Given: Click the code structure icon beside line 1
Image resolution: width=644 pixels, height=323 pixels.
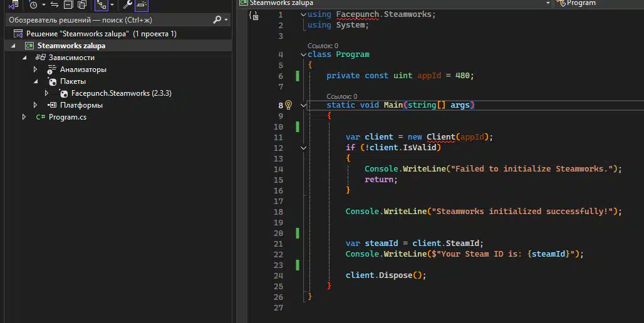Looking at the screenshot, I should (x=254, y=16).
